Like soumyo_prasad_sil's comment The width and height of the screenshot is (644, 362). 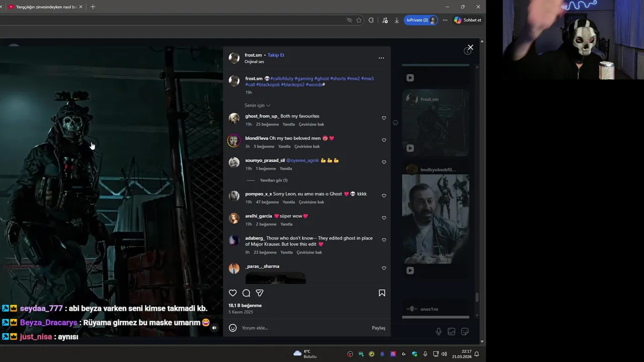tap(384, 162)
